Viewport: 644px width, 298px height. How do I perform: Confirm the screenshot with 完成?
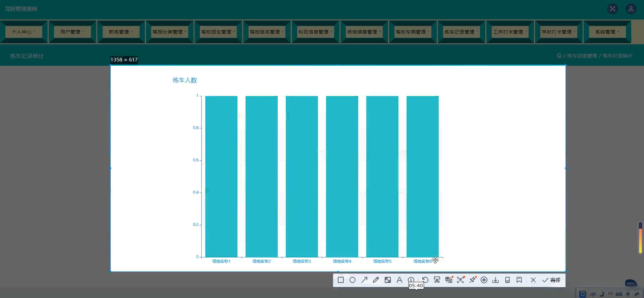pos(551,280)
